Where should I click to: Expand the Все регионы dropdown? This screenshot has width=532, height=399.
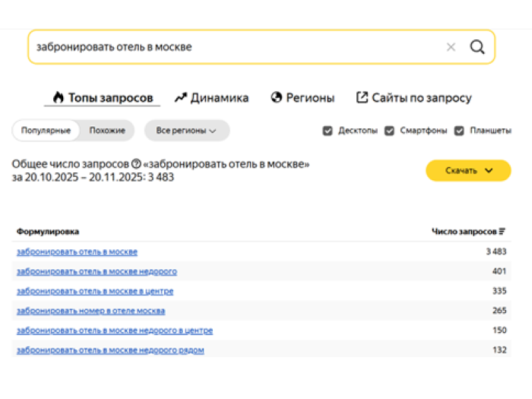(x=187, y=131)
